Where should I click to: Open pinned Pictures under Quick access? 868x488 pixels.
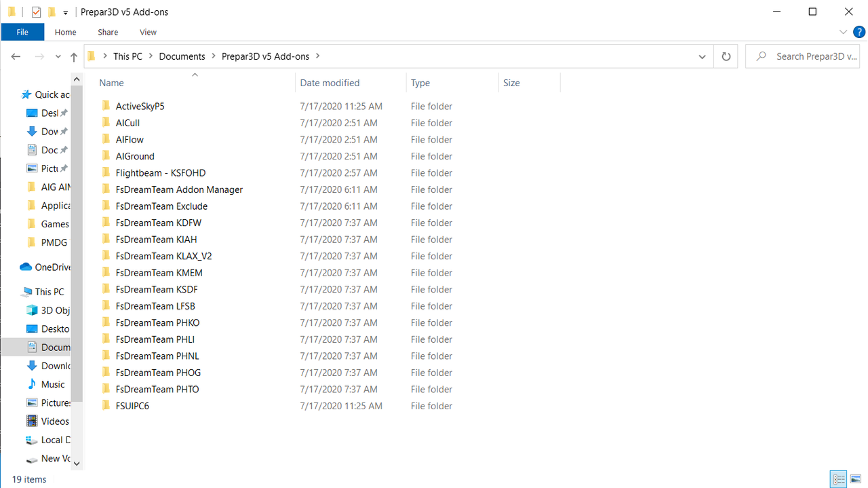coord(47,168)
